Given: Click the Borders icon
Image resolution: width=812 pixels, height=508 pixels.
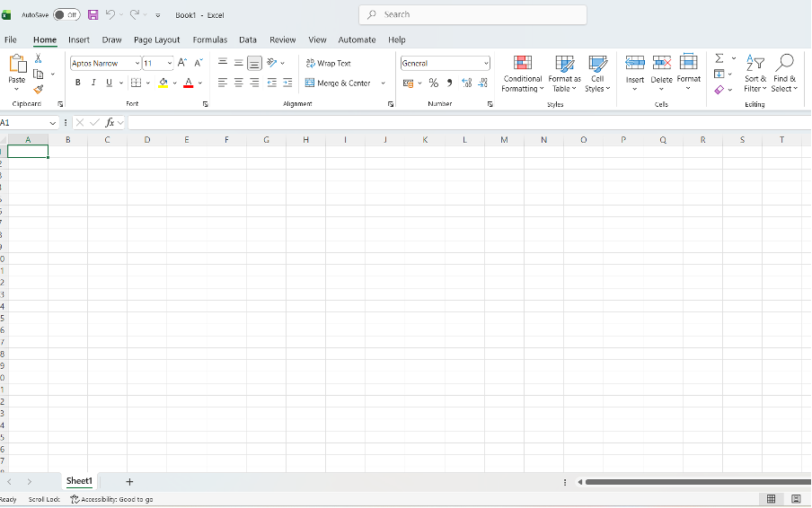Looking at the screenshot, I should tap(136, 83).
